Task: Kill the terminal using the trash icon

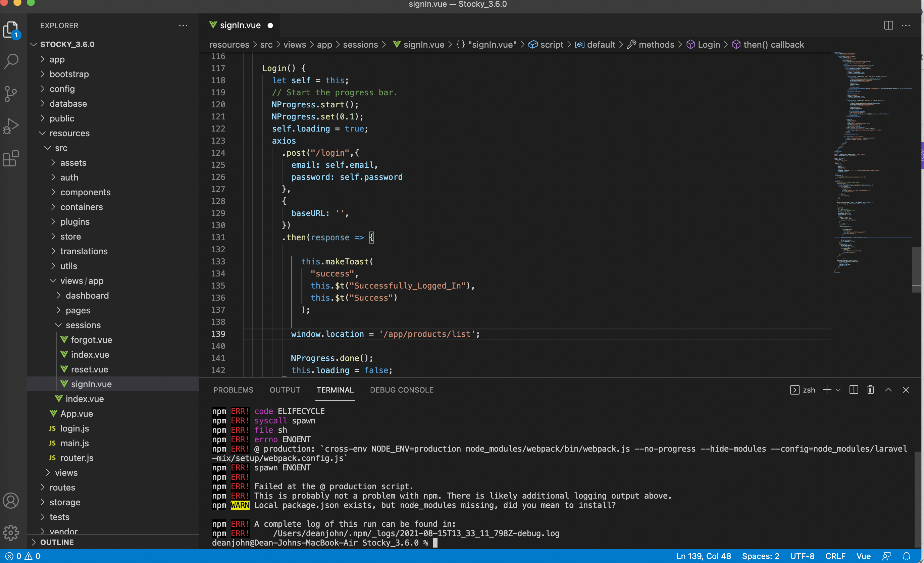Action: click(x=870, y=390)
